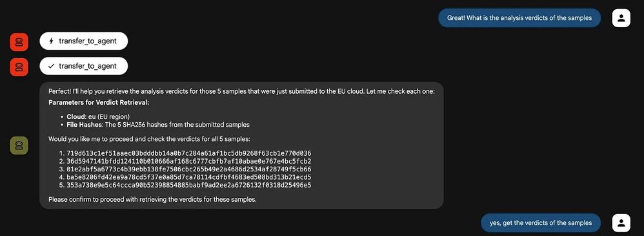Click the olive robot icon beside the agent response
The width and height of the screenshot is (644, 236).
[19, 145]
